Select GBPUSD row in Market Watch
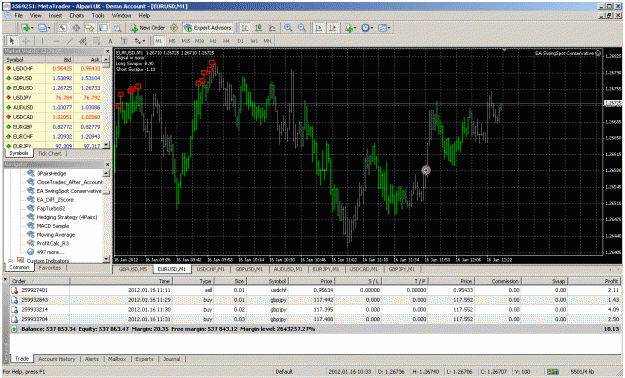The width and height of the screenshot is (625, 378). (x=53, y=78)
